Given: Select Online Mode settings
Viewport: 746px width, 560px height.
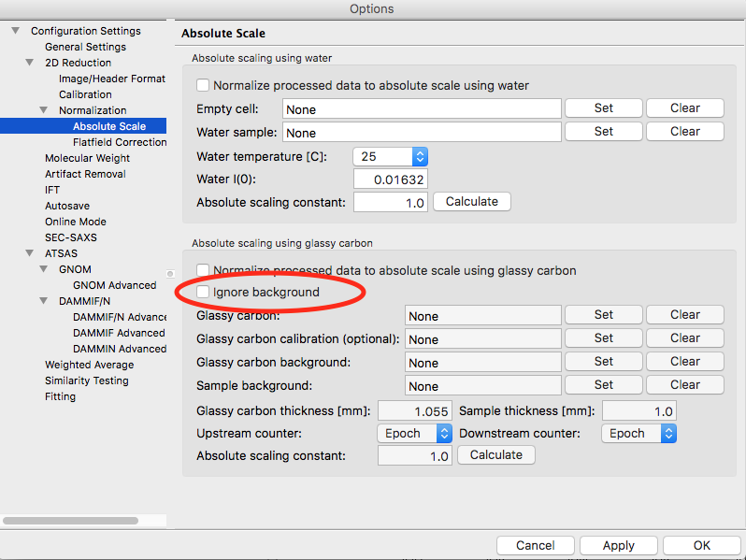Looking at the screenshot, I should point(76,222).
